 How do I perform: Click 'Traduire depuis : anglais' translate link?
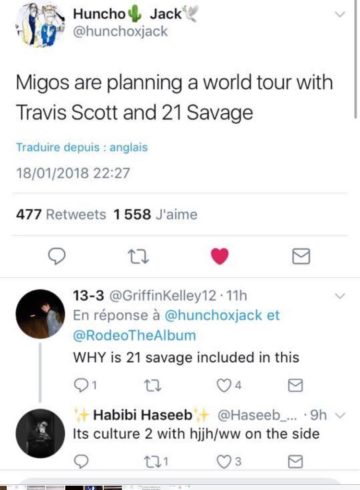(x=82, y=147)
